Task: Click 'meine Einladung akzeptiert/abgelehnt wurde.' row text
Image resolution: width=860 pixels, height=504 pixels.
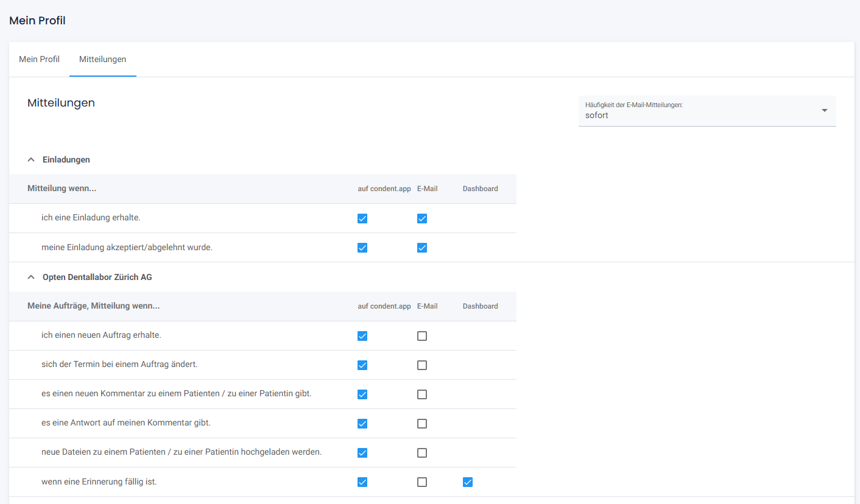Action: (127, 247)
